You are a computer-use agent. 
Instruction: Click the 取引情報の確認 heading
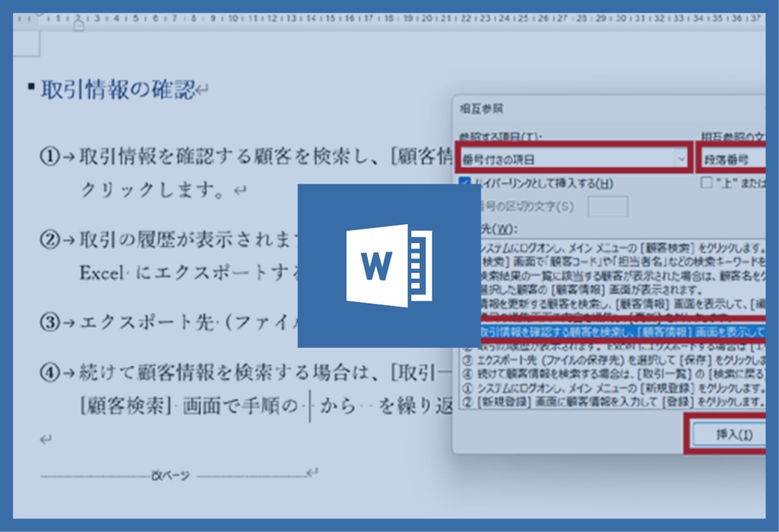coord(118,90)
